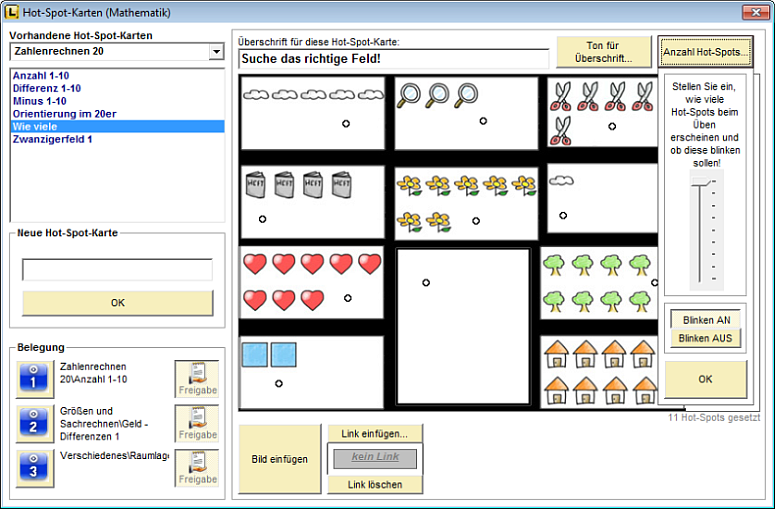The width and height of the screenshot is (775, 509).
Task: Click the 'Ton für Überschrift...' button
Action: pyautogui.click(x=602, y=52)
